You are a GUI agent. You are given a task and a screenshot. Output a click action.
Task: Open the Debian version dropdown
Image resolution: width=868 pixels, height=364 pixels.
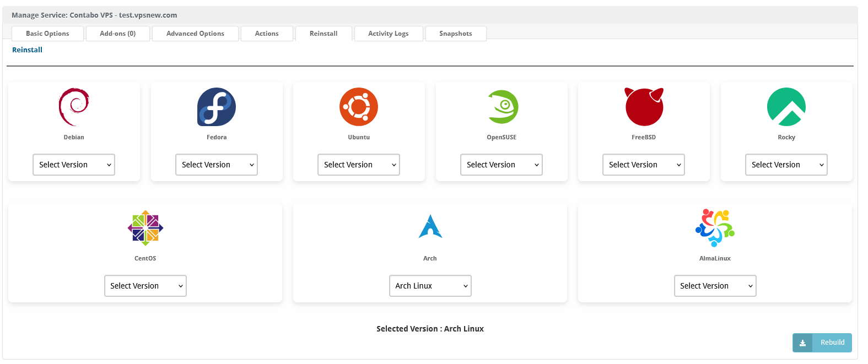click(x=74, y=165)
